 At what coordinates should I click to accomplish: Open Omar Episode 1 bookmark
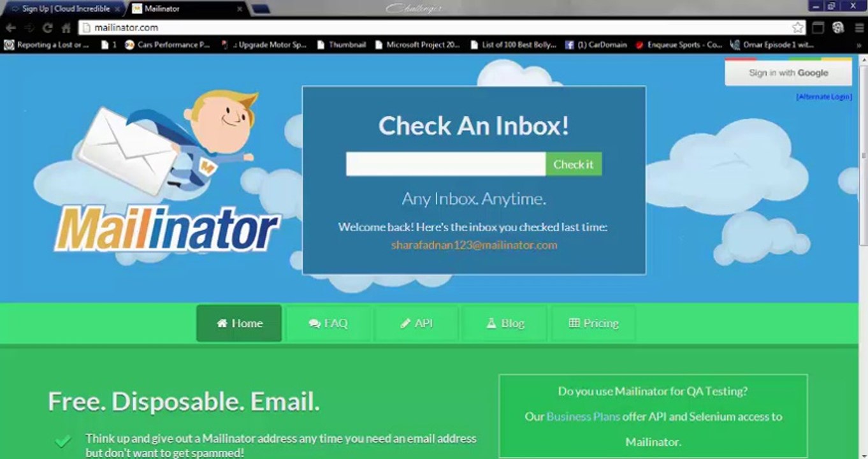point(772,45)
